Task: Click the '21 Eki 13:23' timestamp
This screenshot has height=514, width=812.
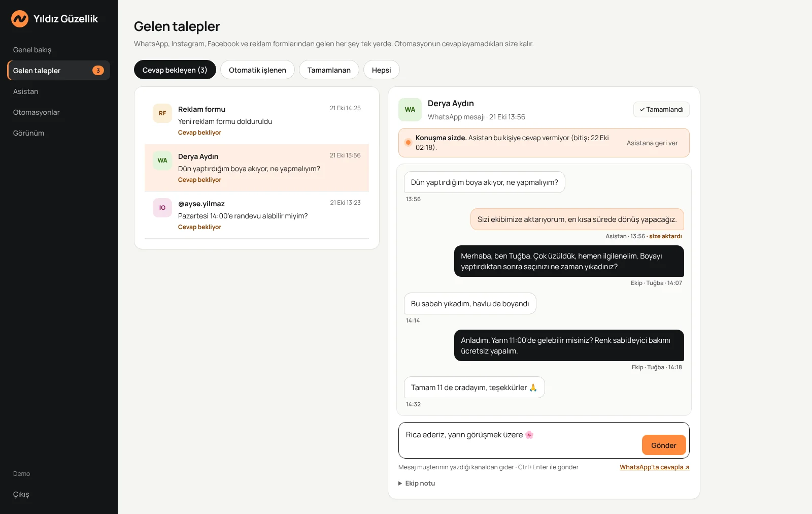Action: [x=345, y=203]
